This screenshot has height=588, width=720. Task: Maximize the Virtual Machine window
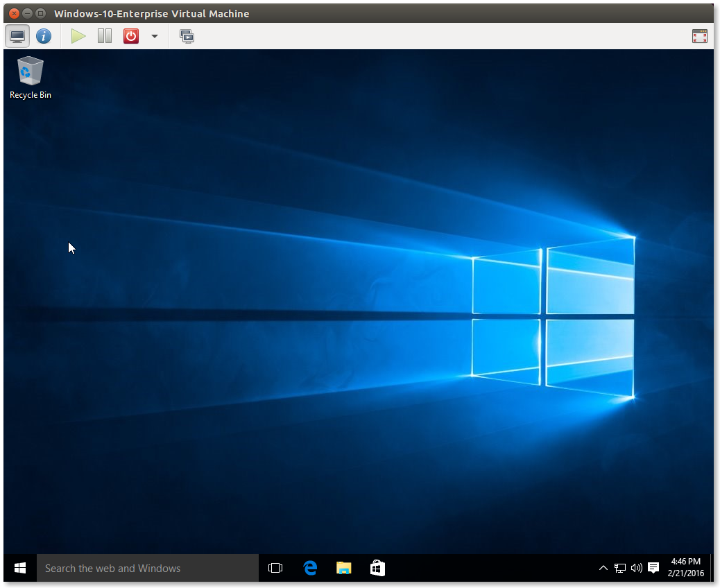click(x=40, y=13)
